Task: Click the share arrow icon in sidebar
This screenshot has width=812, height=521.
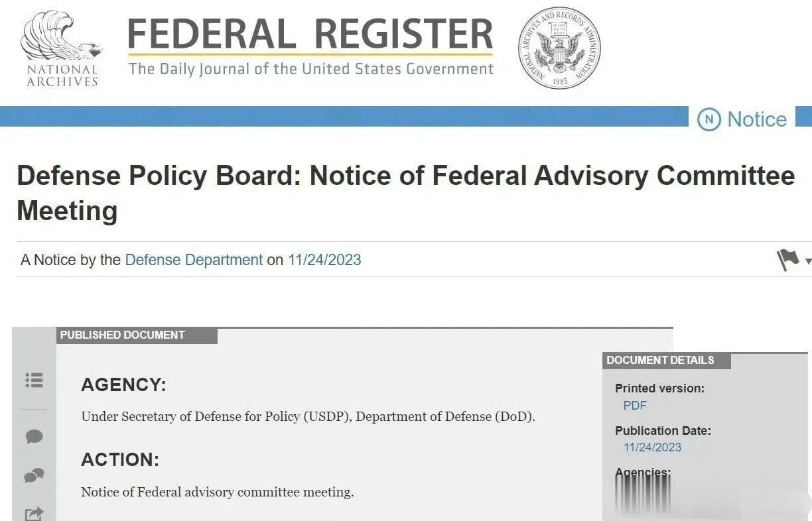Action: pyautogui.click(x=34, y=514)
